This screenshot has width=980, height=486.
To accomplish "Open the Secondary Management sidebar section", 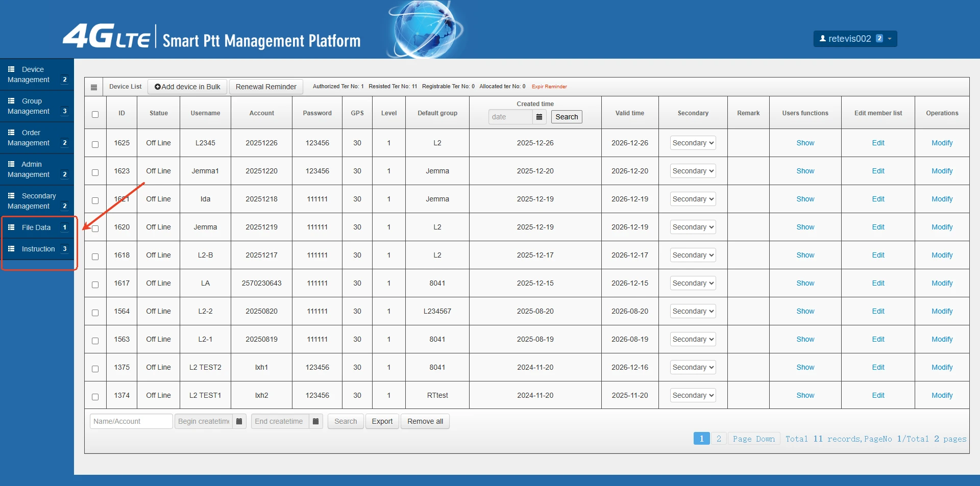I will (33, 201).
